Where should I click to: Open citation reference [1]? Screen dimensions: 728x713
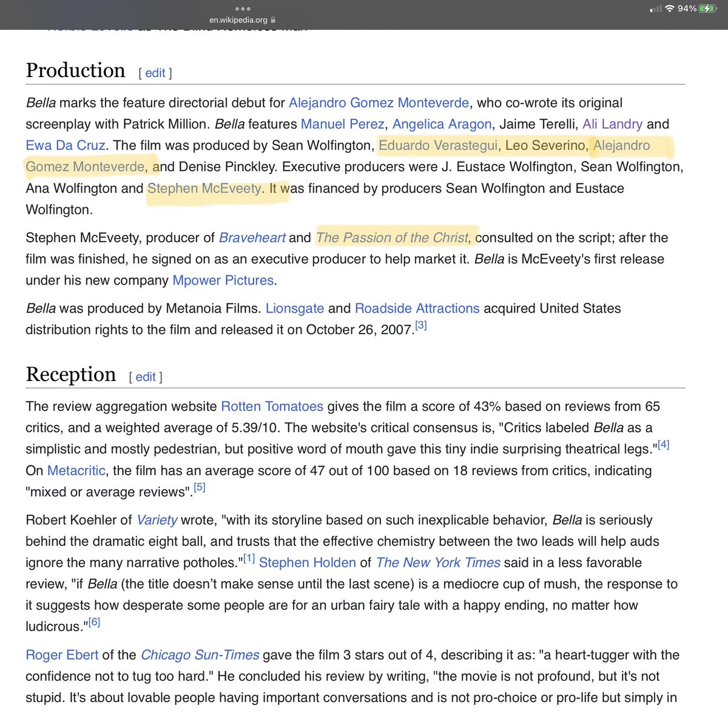[x=249, y=558]
